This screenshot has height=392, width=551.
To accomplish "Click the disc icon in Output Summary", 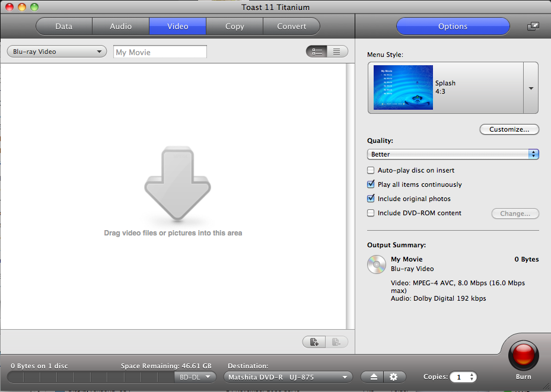I will [377, 264].
